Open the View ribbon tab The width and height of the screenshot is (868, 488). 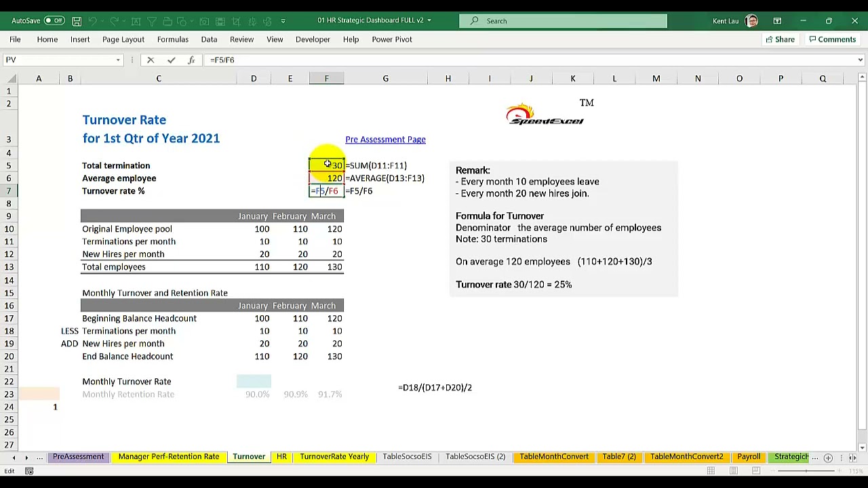click(275, 39)
